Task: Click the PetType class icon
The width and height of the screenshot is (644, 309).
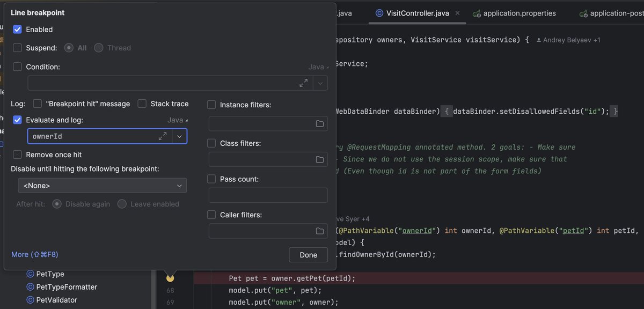Action: [x=30, y=274]
